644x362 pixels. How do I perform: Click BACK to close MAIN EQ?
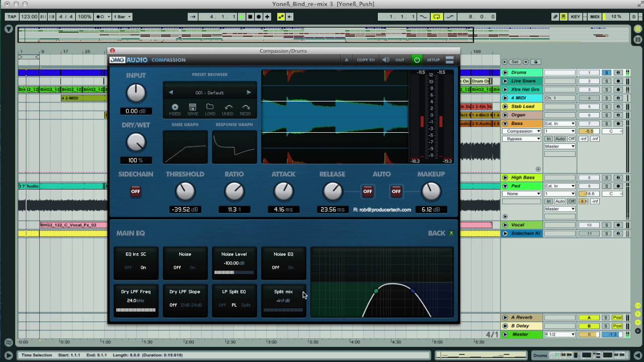tap(437, 233)
